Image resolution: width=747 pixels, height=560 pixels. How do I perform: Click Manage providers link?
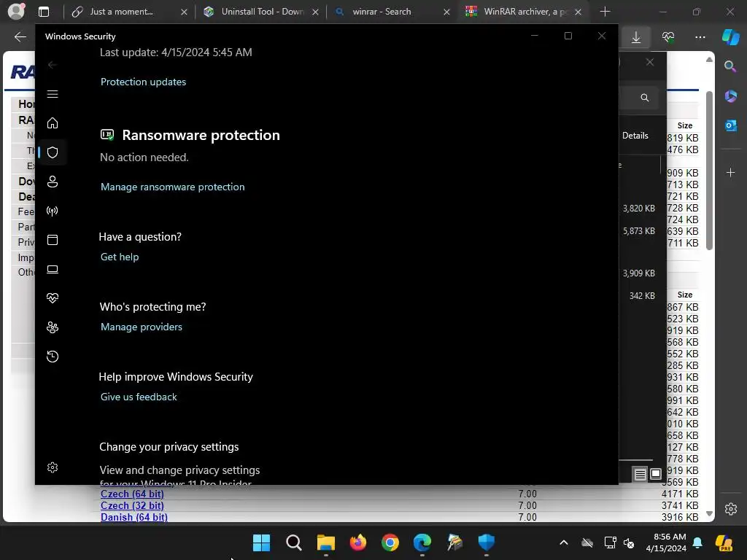[x=142, y=327]
